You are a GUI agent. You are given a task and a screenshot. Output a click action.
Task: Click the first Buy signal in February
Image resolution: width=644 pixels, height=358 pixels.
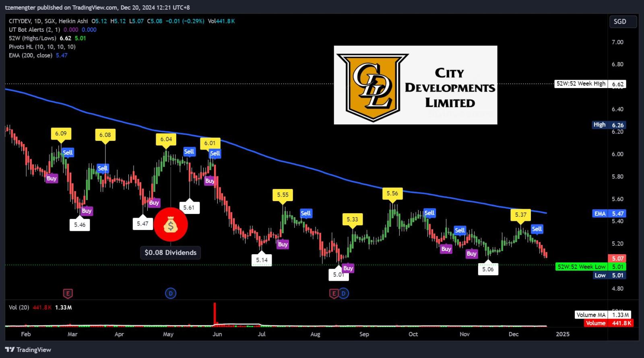click(52, 178)
